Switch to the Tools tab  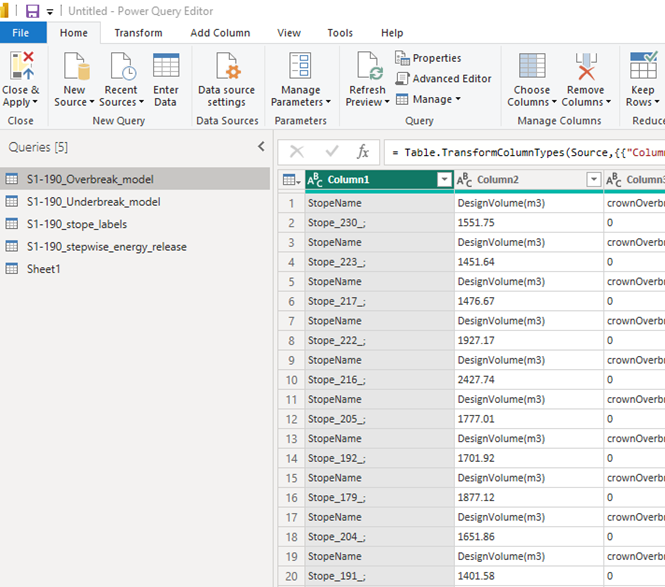(340, 33)
